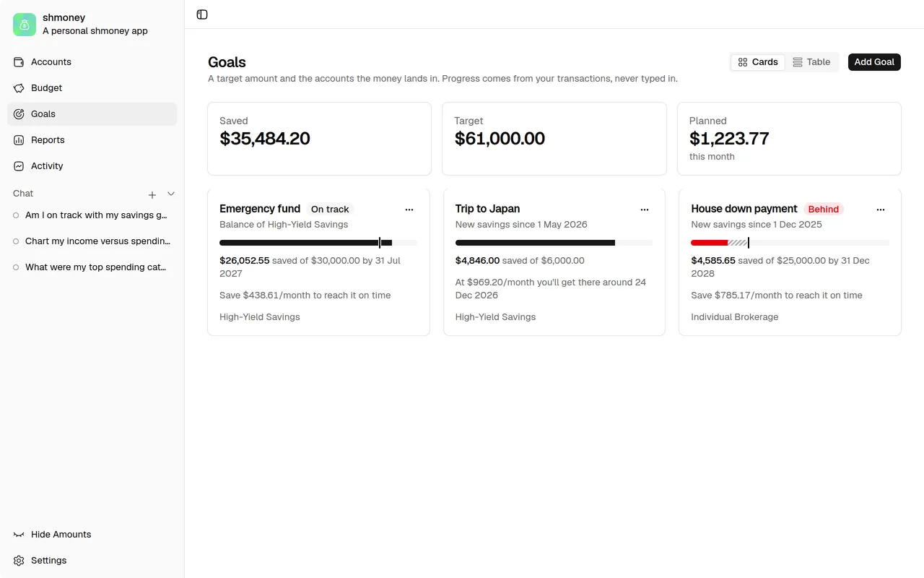The height and width of the screenshot is (578, 924).
Task: Click the Reports chart icon
Action: (x=19, y=140)
